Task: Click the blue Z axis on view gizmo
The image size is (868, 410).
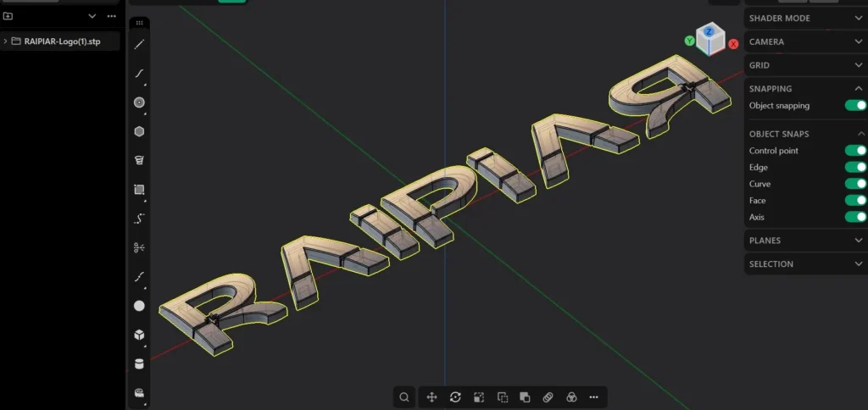Action: [x=709, y=32]
